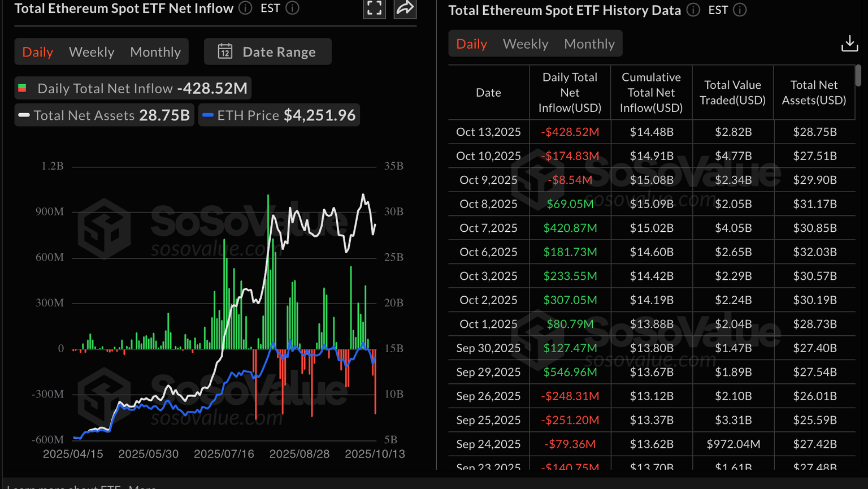Click the history table scrollbar thumb
The height and width of the screenshot is (489, 868).
858,75
